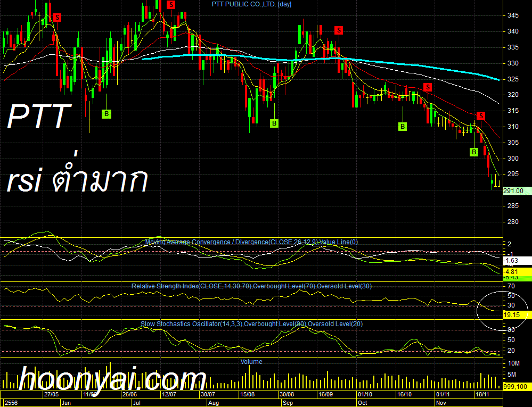Click price axis label 305
The height and width of the screenshot is (407, 532).
coord(513,143)
